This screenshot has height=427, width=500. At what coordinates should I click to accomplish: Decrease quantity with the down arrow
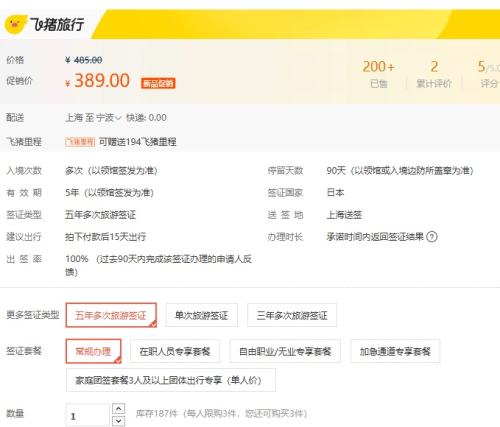click(x=119, y=421)
